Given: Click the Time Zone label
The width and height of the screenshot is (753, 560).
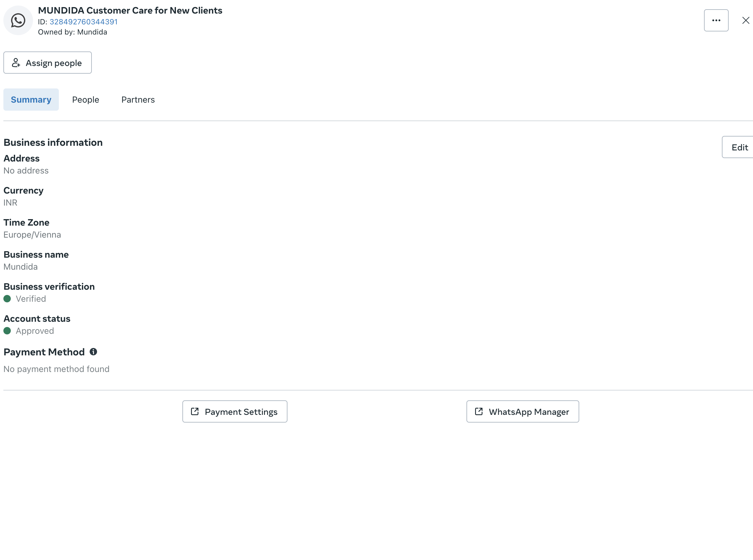Looking at the screenshot, I should pos(26,223).
